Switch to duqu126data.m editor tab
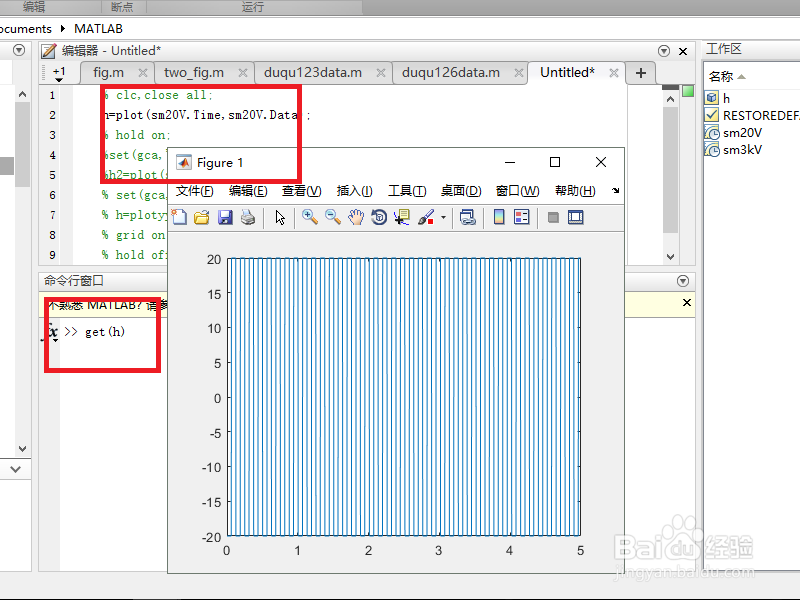This screenshot has width=800, height=600. (451, 72)
